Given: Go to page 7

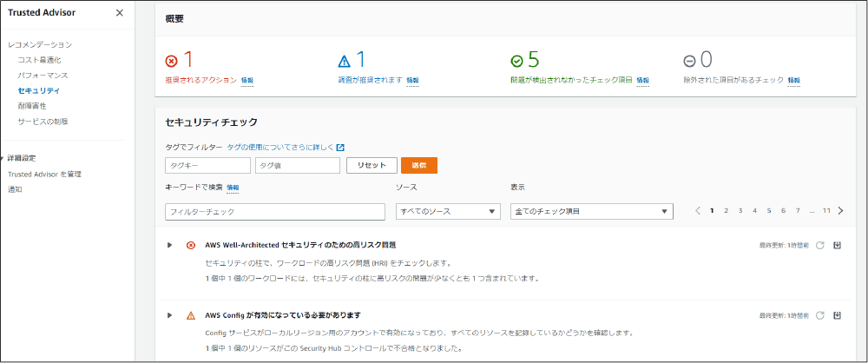Looking at the screenshot, I should click(798, 211).
